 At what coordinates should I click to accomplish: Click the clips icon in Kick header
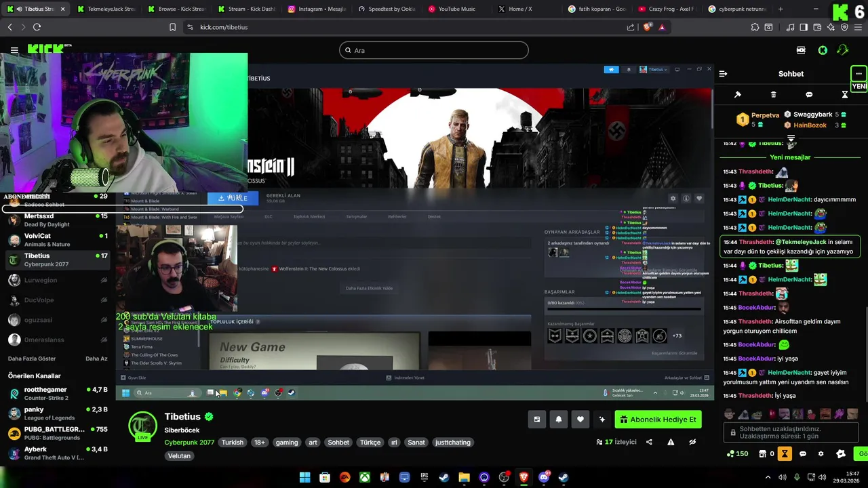click(801, 50)
